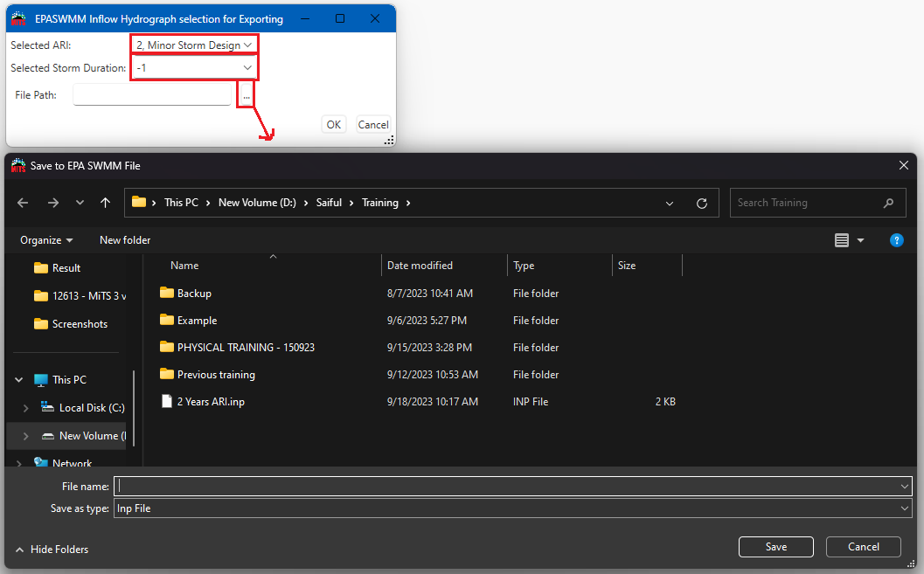
Task: Select New Volume (D:) in the breadcrumb
Action: pos(258,203)
